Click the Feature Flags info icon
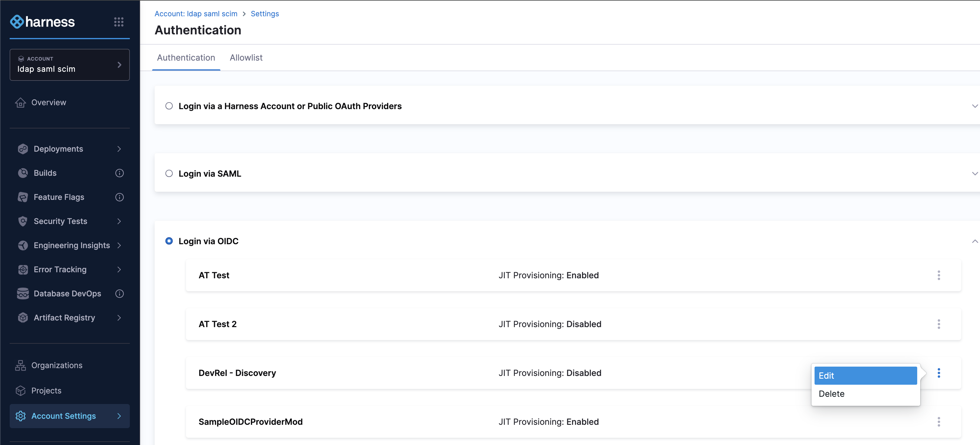The width and height of the screenshot is (980, 445). [120, 197]
